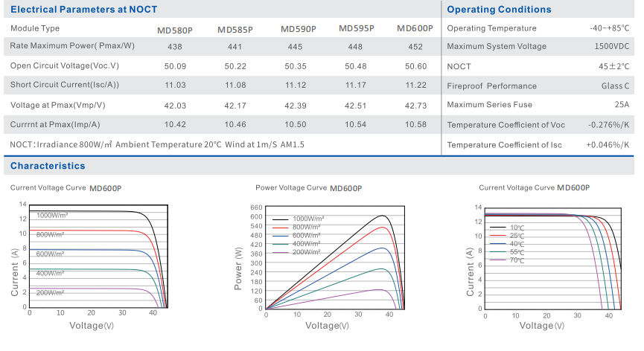Select the MD590P module type header

point(298,29)
